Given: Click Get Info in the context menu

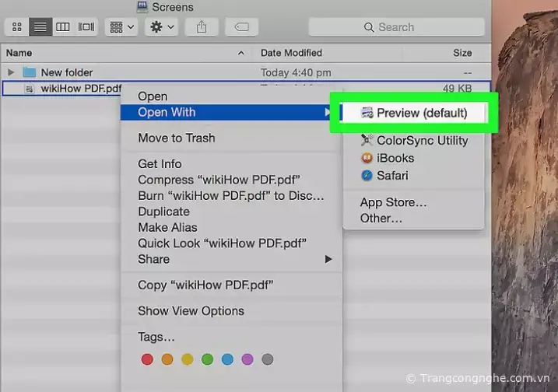Looking at the screenshot, I should click(160, 164).
